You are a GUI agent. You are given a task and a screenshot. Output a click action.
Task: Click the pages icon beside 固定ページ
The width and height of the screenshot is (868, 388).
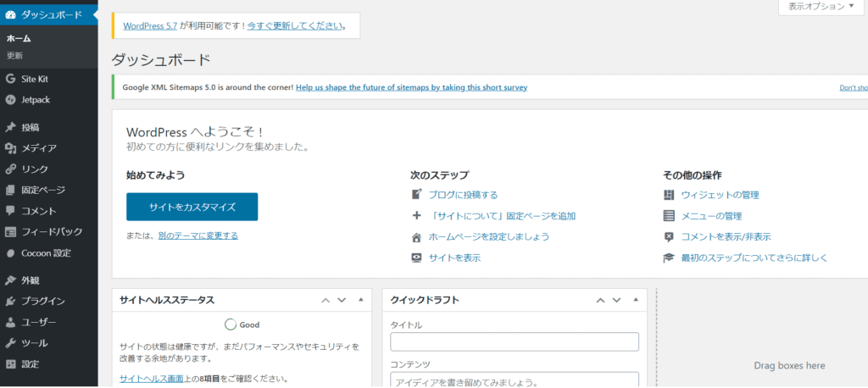click(x=10, y=191)
